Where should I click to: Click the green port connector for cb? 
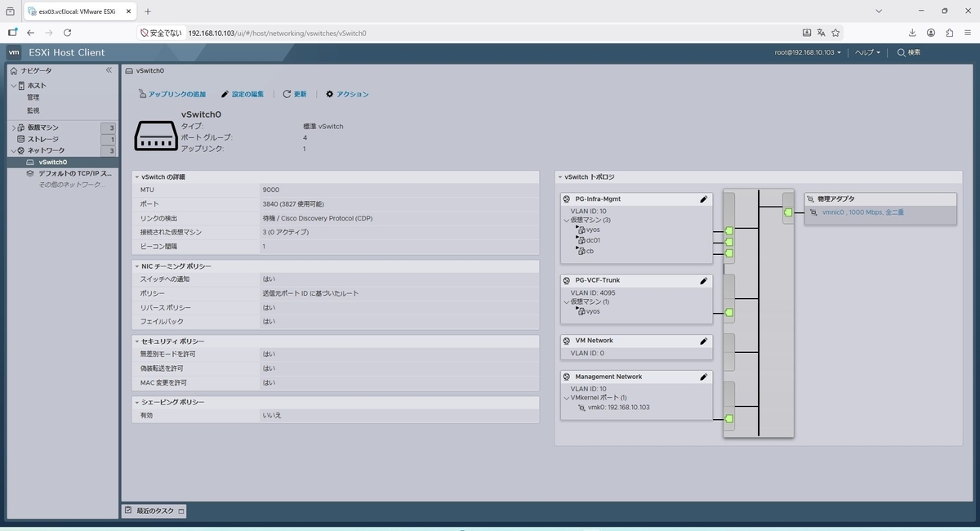pyautogui.click(x=728, y=252)
